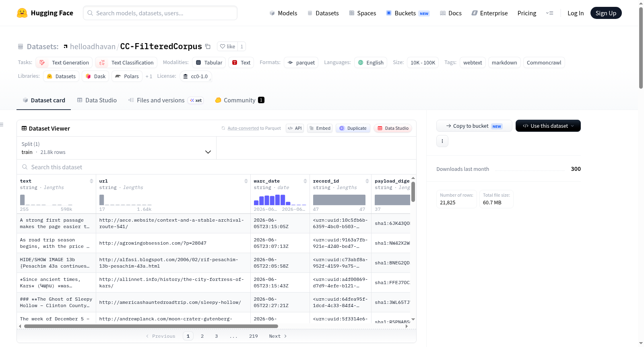Click the Log In link

click(x=576, y=13)
